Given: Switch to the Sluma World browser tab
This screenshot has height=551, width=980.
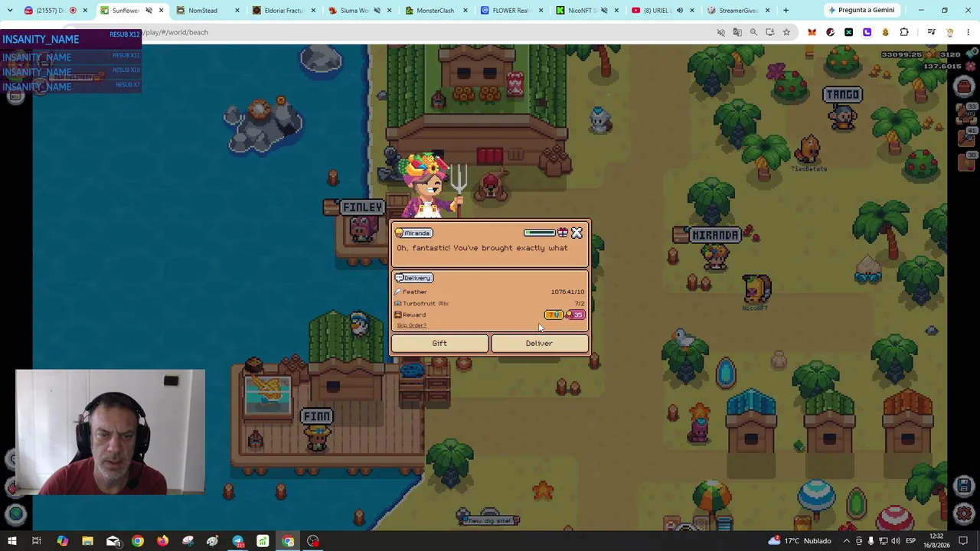Looking at the screenshot, I should tap(360, 11).
